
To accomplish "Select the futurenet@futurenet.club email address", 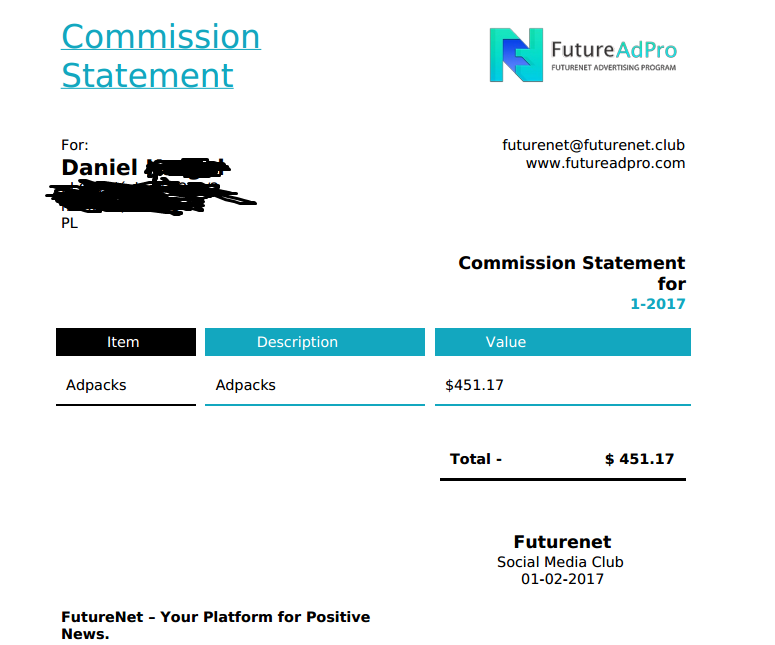I will [593, 145].
